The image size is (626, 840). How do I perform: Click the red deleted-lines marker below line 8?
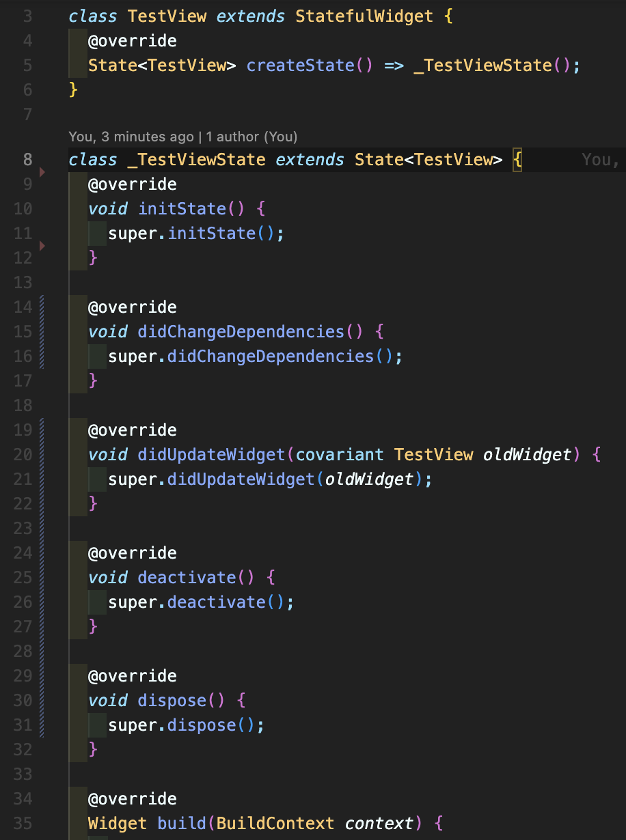click(42, 173)
